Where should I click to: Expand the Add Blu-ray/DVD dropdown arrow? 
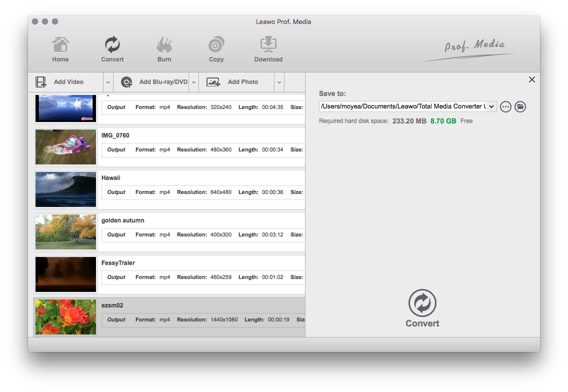193,82
